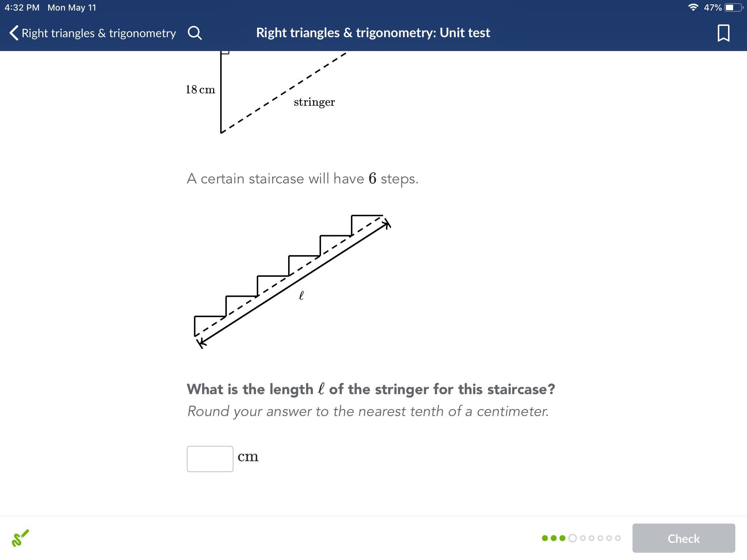The width and height of the screenshot is (747, 560).
Task: Tap the battery indicator icon
Action: [733, 7]
